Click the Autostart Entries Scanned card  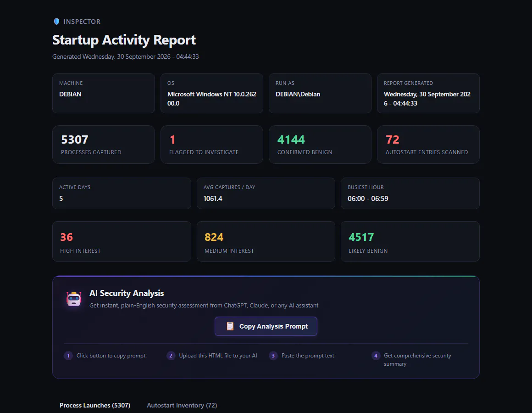click(x=428, y=145)
